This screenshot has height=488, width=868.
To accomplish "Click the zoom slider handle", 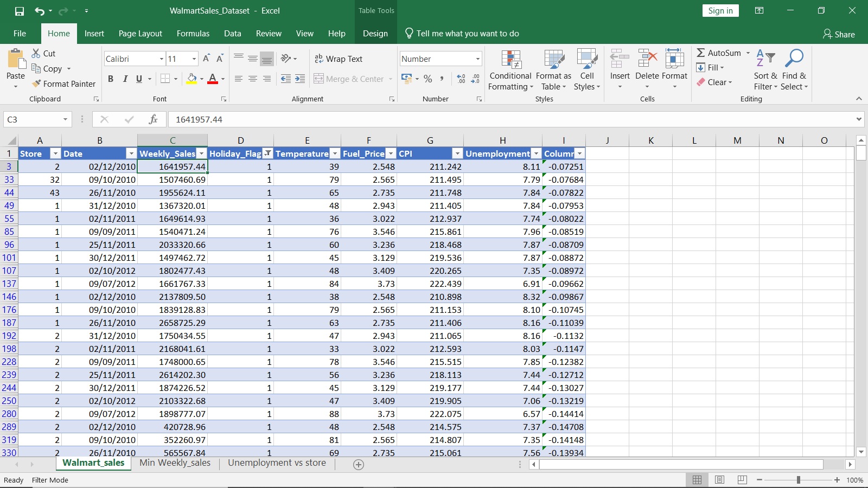I will 799,480.
